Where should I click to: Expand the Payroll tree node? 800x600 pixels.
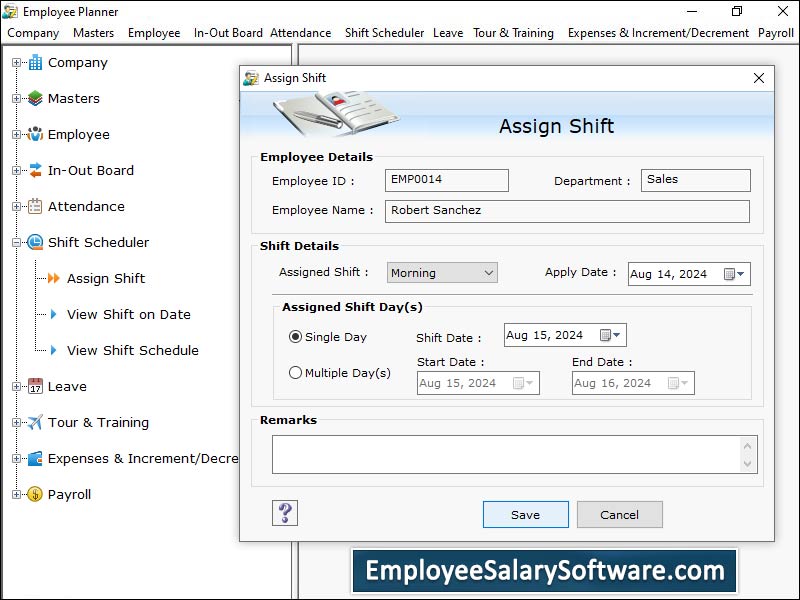tap(16, 494)
